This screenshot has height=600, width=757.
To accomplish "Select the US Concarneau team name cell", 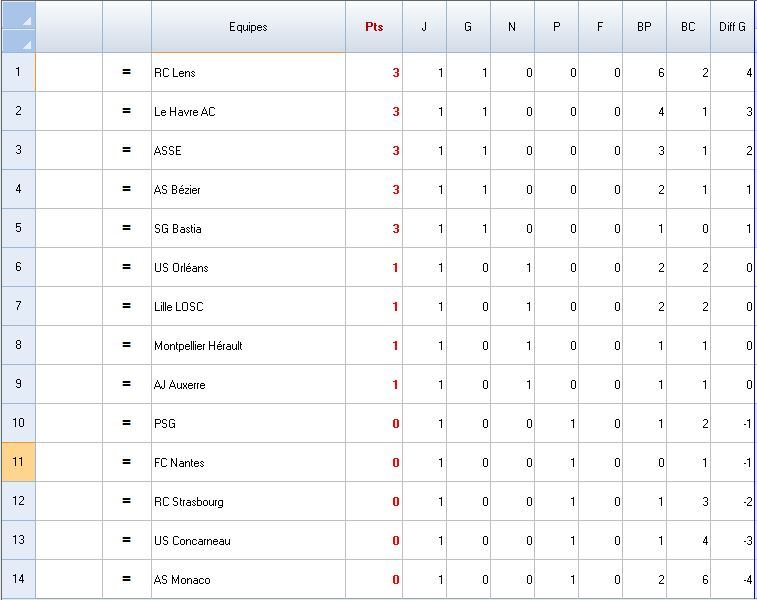I will (x=248, y=540).
